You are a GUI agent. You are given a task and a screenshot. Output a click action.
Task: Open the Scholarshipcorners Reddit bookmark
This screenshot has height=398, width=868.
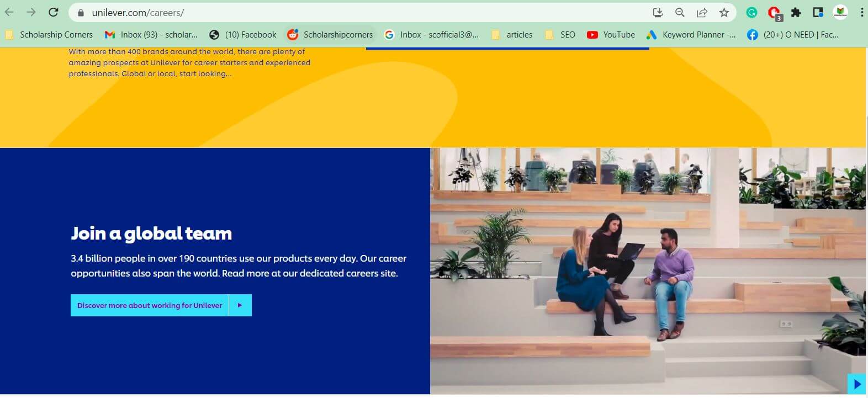(330, 35)
